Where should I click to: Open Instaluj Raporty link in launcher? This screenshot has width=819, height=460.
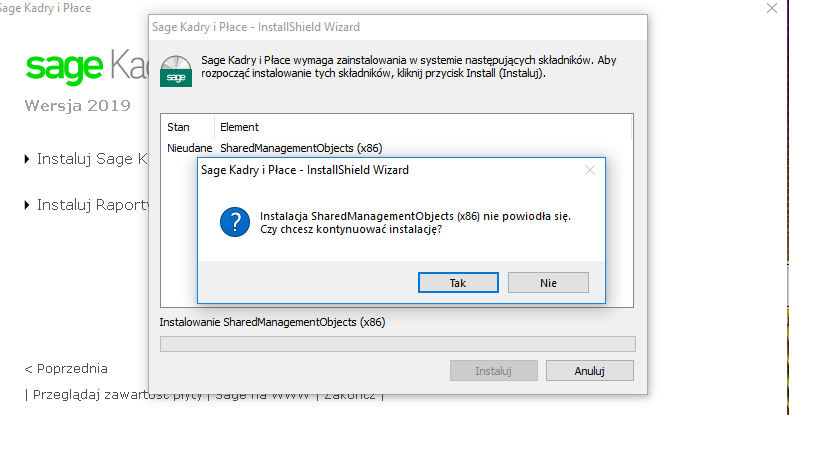pyautogui.click(x=92, y=205)
